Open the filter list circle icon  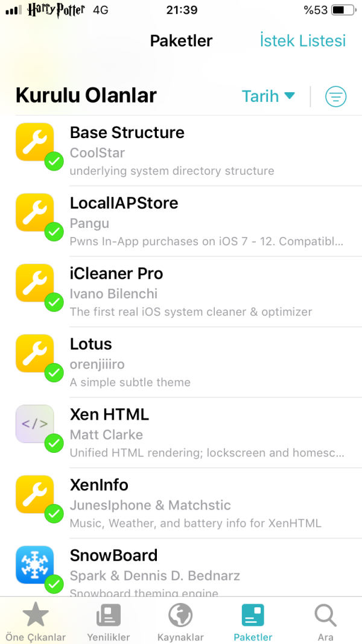336,96
